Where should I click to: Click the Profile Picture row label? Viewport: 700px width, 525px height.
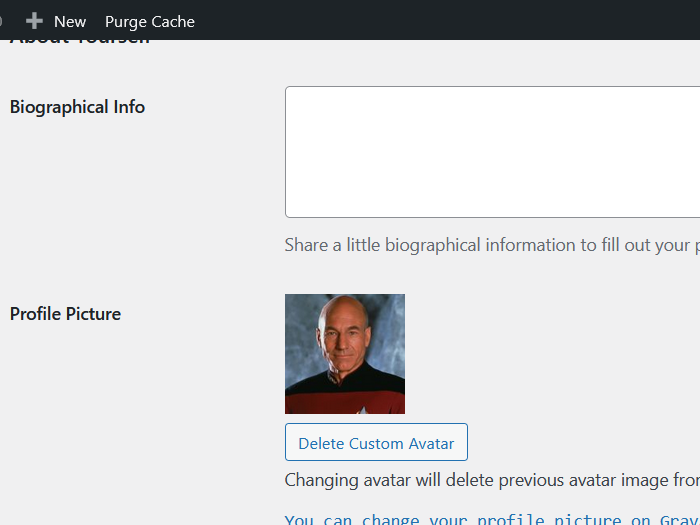[65, 314]
